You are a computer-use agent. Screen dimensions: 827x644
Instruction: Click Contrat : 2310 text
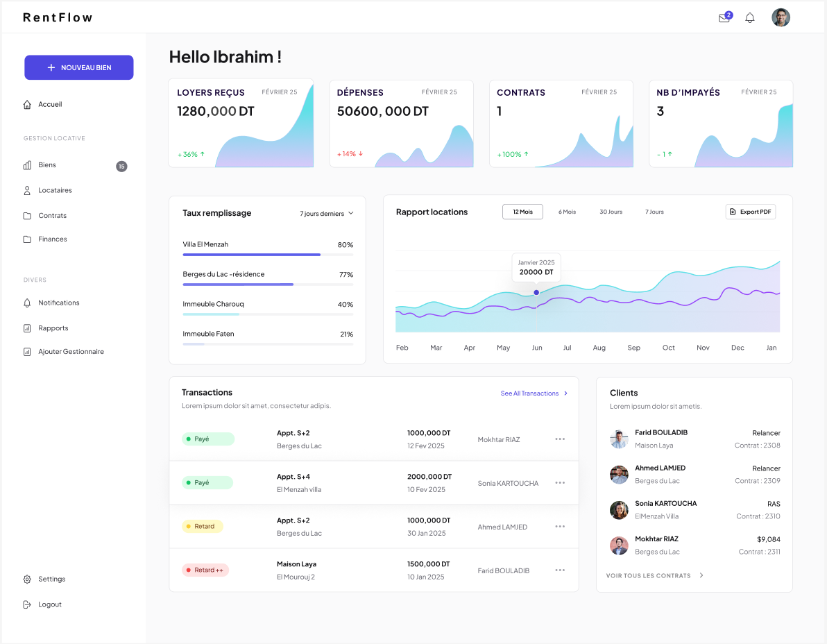[758, 516]
